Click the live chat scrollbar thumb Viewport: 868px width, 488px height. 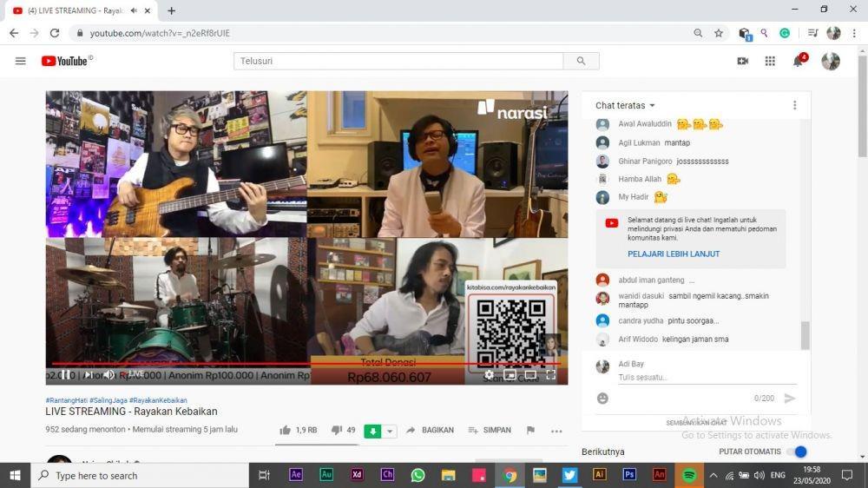click(x=805, y=336)
